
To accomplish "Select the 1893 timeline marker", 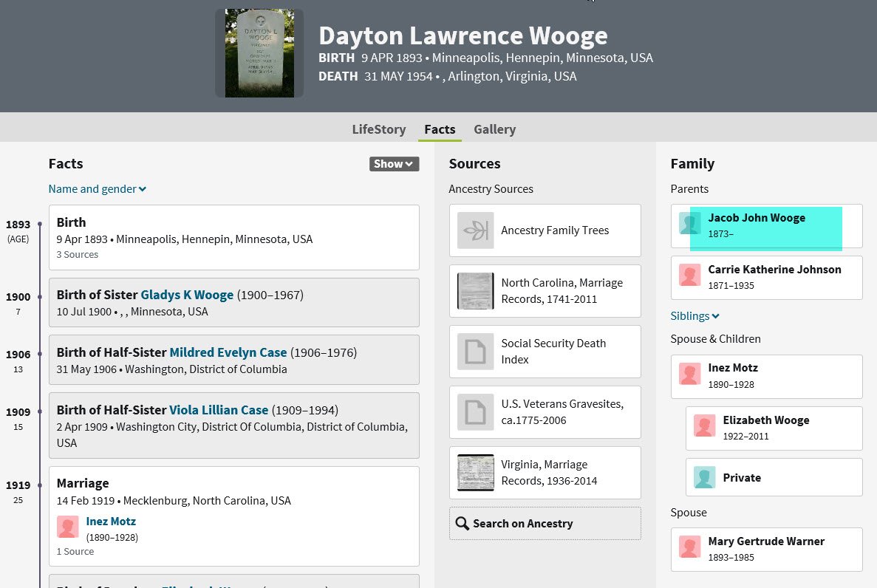I will pyautogui.click(x=40, y=225).
